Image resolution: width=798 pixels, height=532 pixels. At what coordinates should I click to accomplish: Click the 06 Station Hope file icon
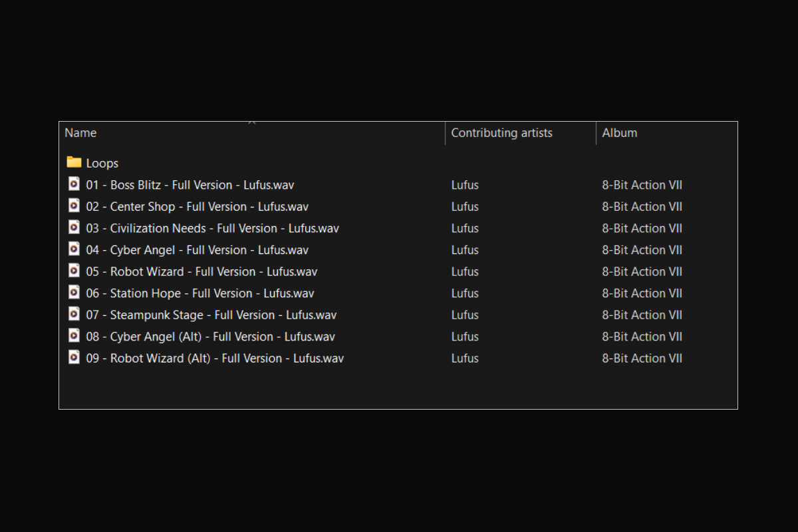(x=74, y=293)
